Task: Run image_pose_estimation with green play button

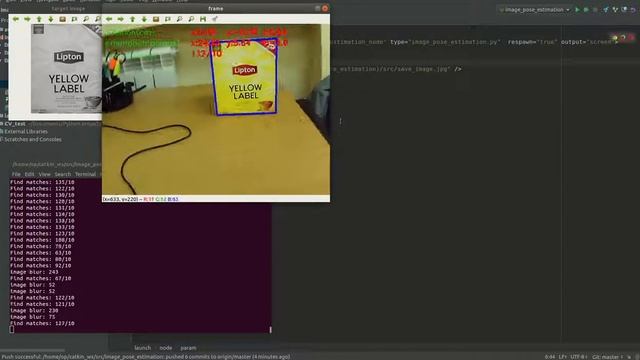Action: (x=577, y=9)
